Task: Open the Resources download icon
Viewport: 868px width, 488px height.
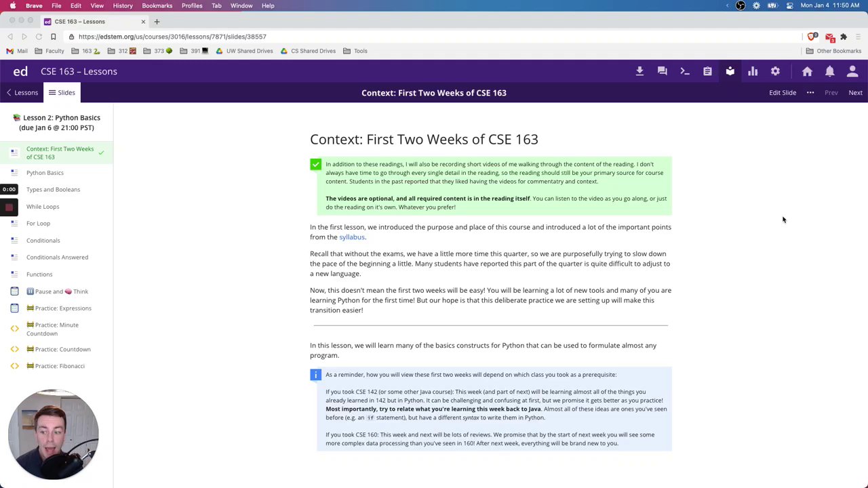Action: tap(639, 71)
